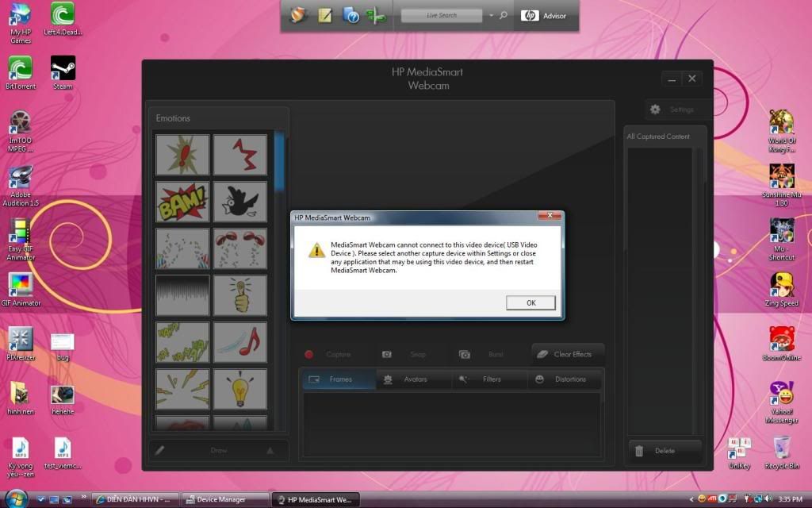Open webcam Settings with the gear icon
The height and width of the screenshot is (508, 812).
(x=655, y=110)
